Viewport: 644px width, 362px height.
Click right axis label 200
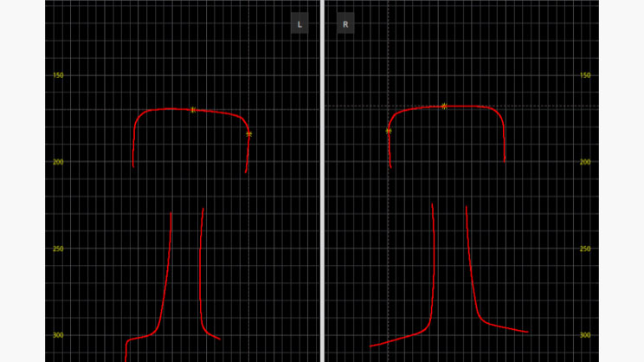click(x=585, y=162)
